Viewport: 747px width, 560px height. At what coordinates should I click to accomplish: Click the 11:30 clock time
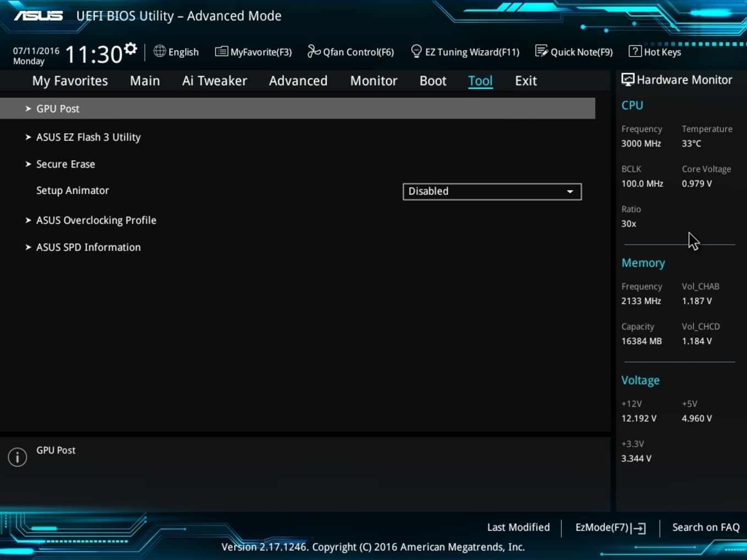click(93, 55)
